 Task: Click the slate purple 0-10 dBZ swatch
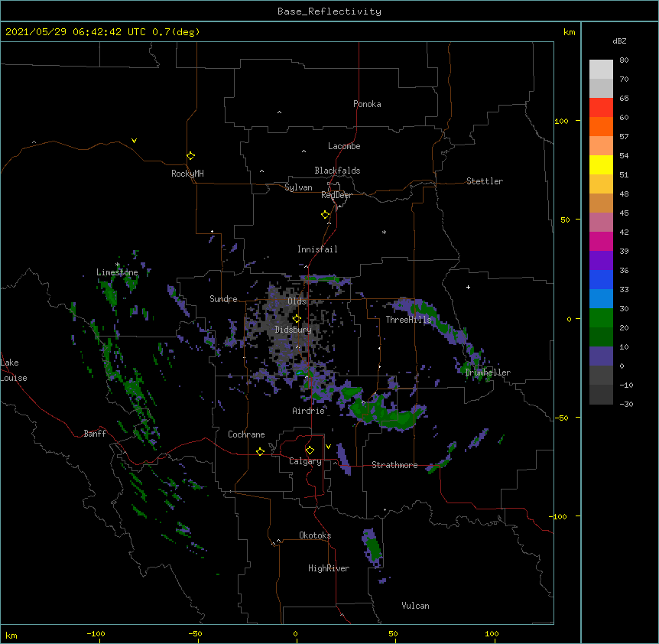(601, 356)
